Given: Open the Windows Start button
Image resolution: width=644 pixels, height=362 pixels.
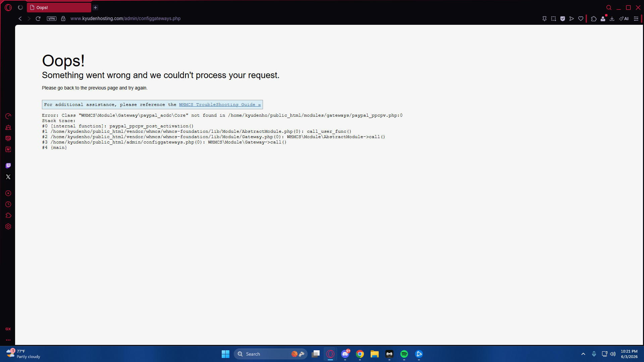Looking at the screenshot, I should (x=225, y=354).
